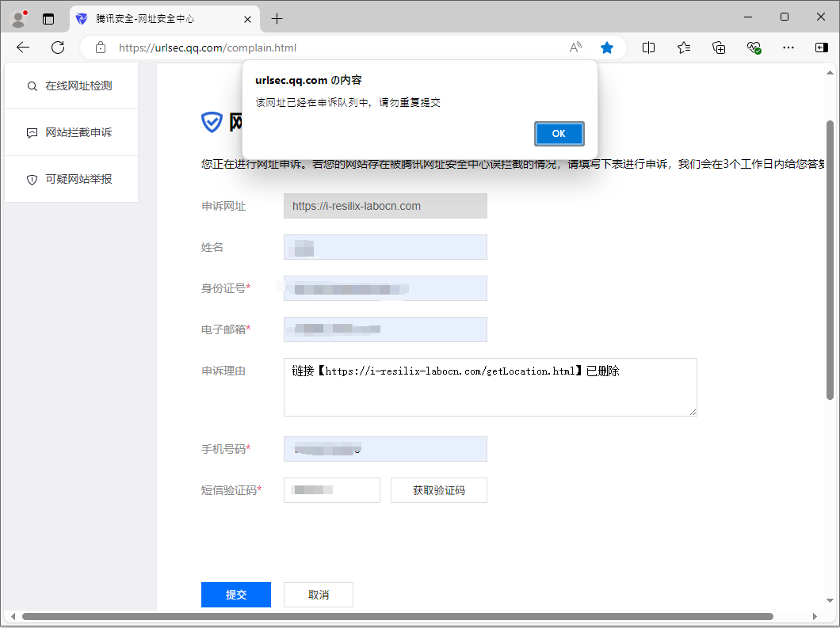The height and width of the screenshot is (628, 840).
Task: Select the 腾讯安全-网址安全中心 tab
Action: (x=165, y=19)
